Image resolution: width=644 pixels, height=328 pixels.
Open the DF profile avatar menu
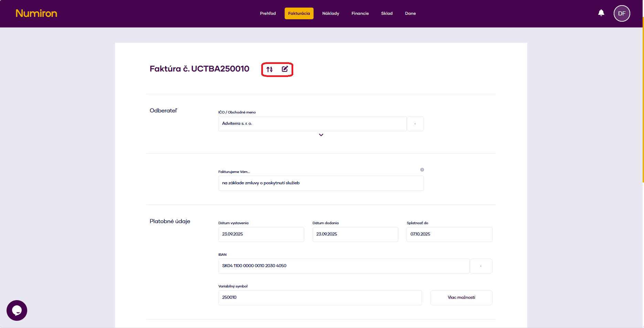[x=622, y=13]
